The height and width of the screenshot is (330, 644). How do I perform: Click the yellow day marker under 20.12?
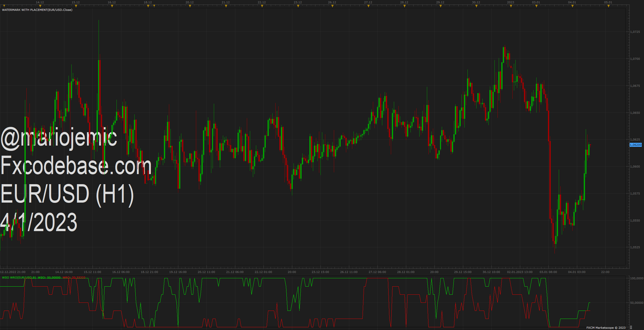click(x=190, y=6)
